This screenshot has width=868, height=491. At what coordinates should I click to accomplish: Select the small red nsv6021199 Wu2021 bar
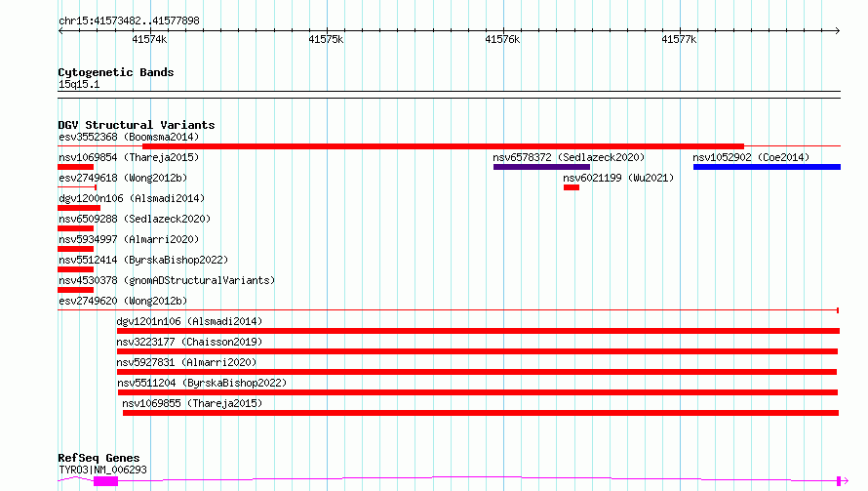pos(572,187)
